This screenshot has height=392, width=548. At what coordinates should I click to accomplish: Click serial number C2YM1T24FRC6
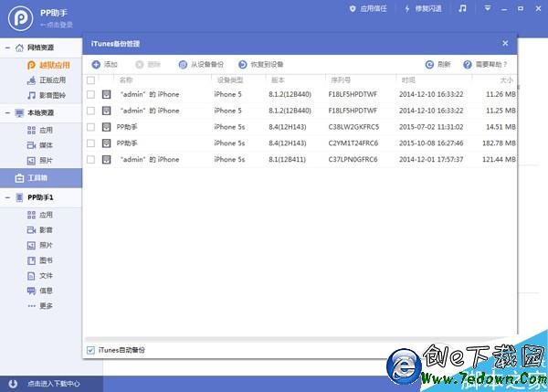point(353,143)
